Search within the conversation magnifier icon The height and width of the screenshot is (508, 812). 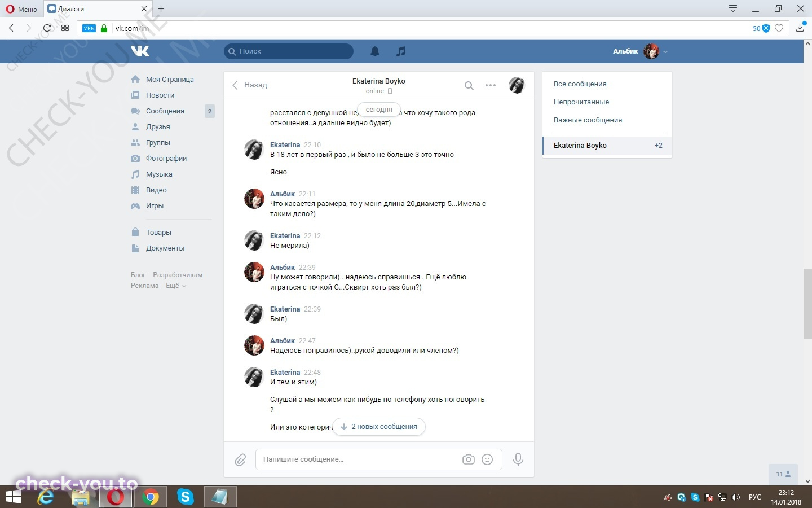(x=469, y=86)
